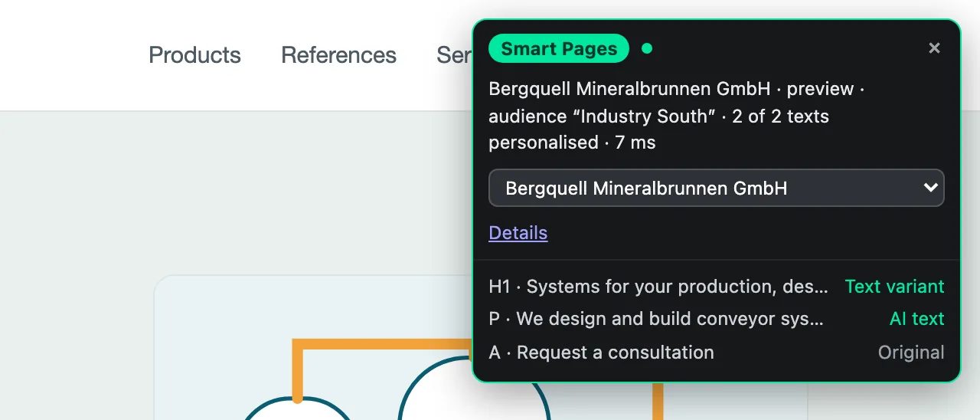This screenshot has height=420, width=980.
Task: Click the green status dot
Action: point(647,48)
